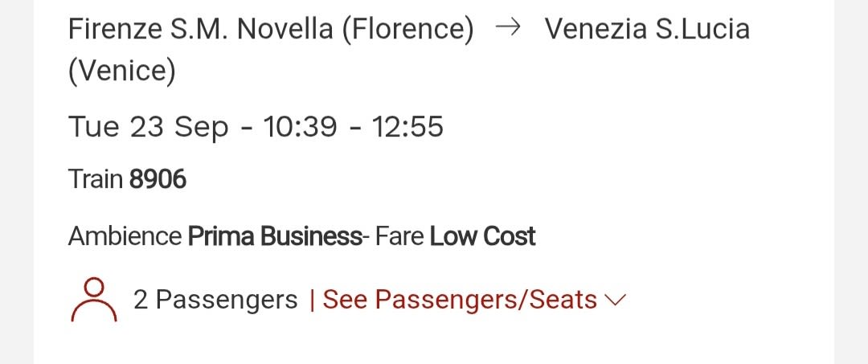Click the gray margin right of the card
The image size is (868, 364).
(851, 182)
